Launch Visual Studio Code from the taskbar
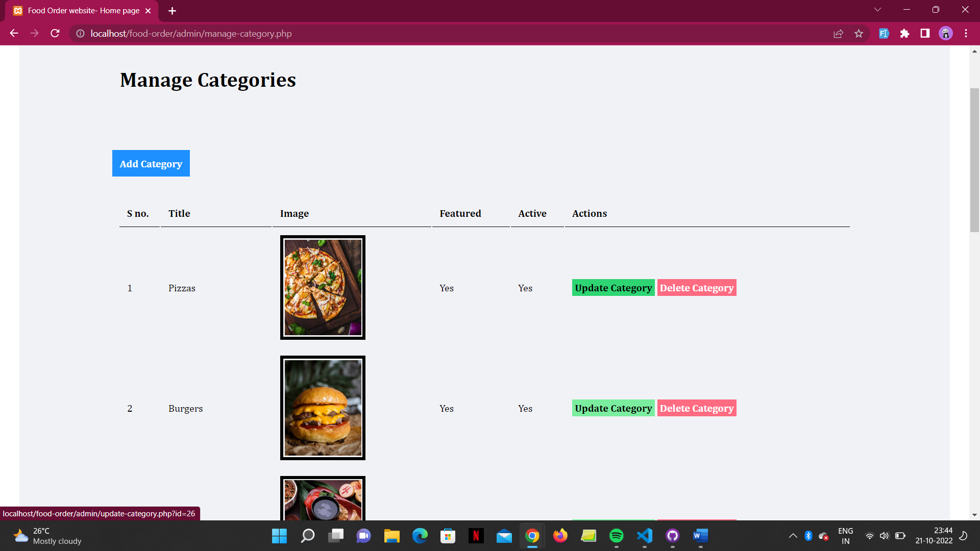 (x=644, y=536)
